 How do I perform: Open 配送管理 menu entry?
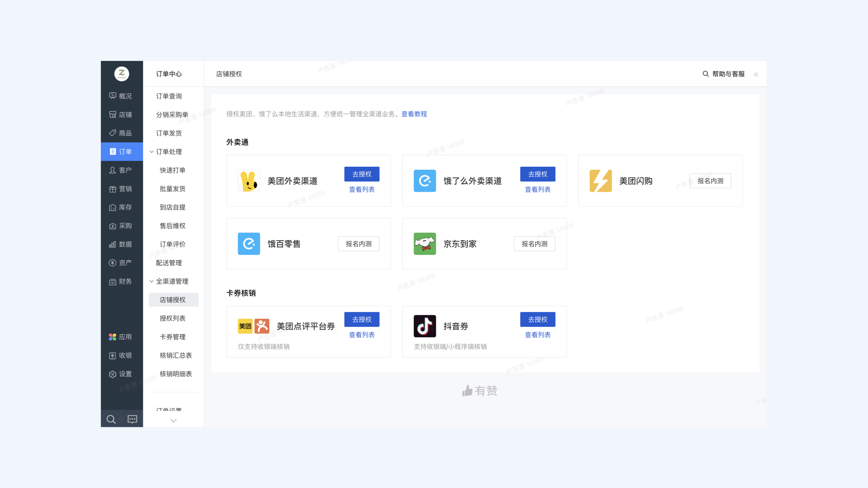click(x=169, y=263)
